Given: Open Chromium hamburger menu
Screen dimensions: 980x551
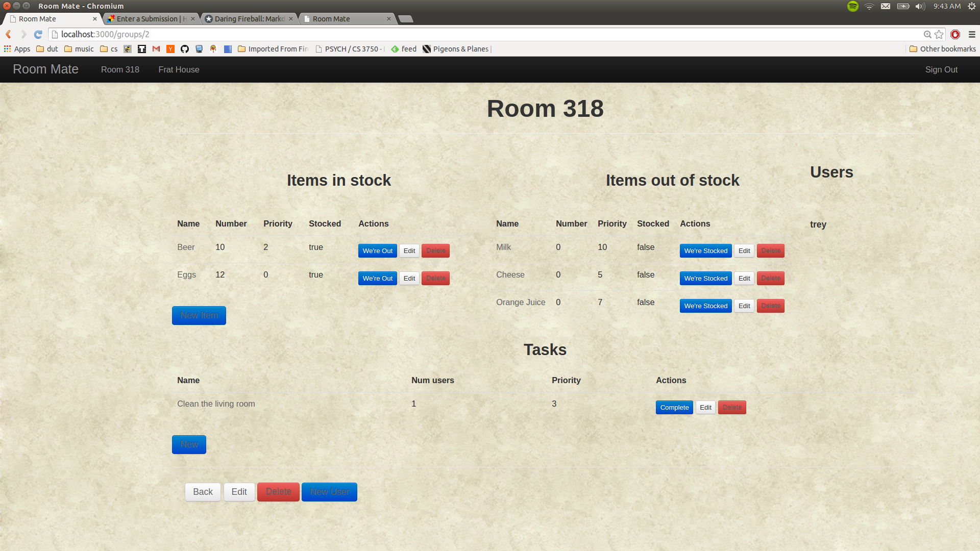Looking at the screenshot, I should pyautogui.click(x=972, y=34).
